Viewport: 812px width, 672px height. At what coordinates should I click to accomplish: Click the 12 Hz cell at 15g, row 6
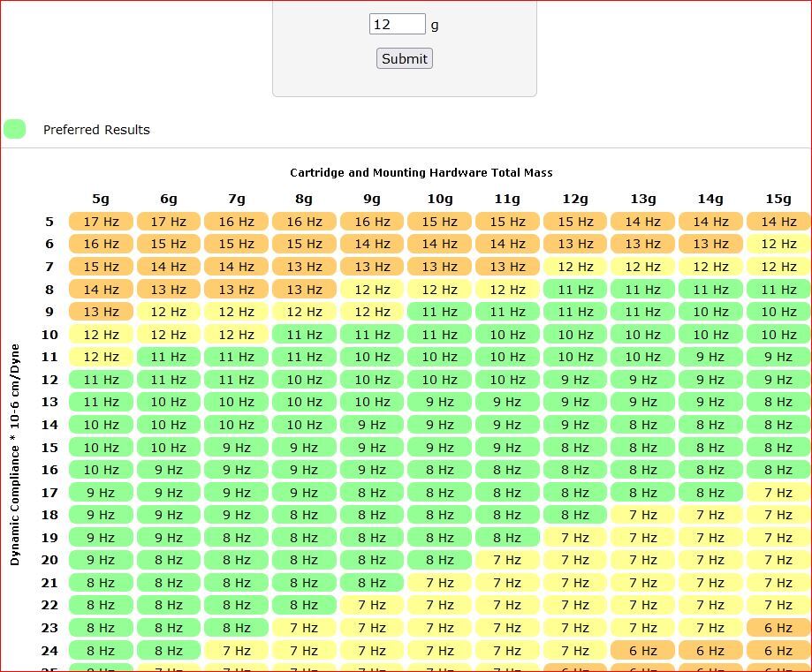click(x=778, y=244)
